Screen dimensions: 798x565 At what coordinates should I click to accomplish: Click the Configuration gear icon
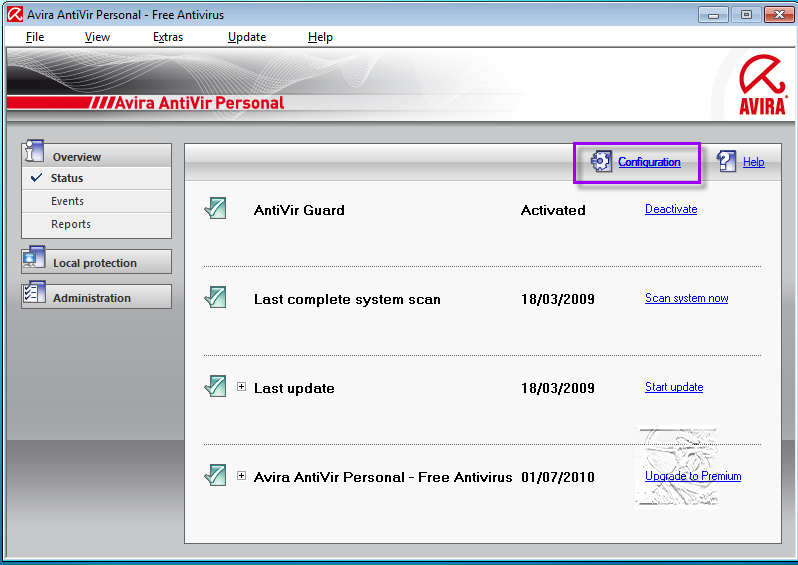click(601, 162)
